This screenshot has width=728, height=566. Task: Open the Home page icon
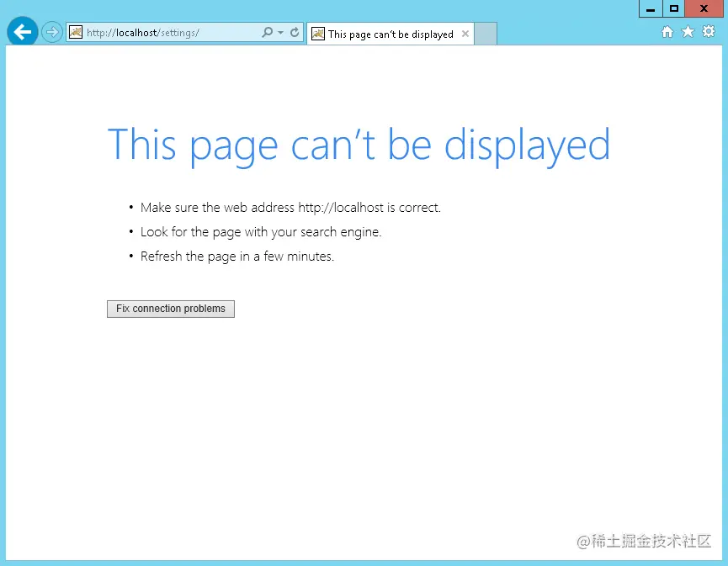[667, 32]
